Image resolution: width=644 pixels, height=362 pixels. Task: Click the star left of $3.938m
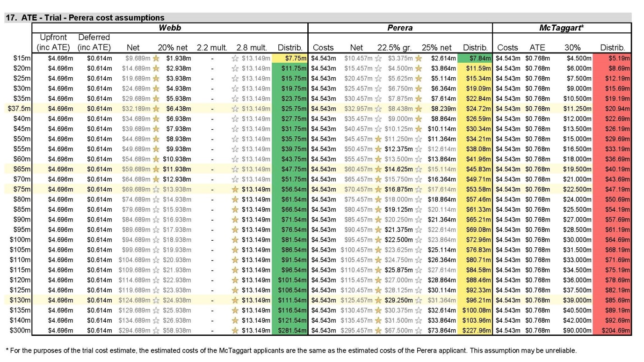pos(156,79)
